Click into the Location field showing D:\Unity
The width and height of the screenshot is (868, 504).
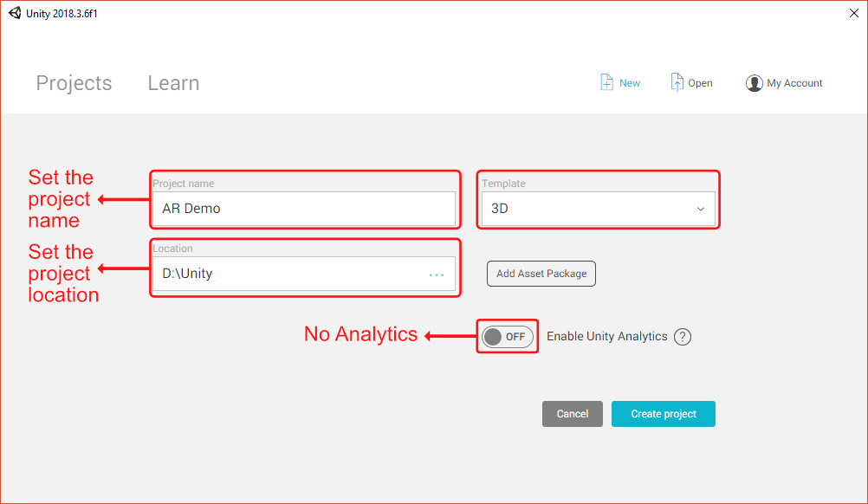tap(286, 274)
